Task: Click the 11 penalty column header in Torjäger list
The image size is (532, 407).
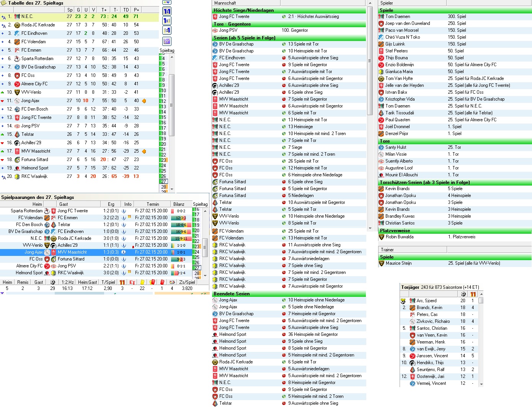Action: 473,294
